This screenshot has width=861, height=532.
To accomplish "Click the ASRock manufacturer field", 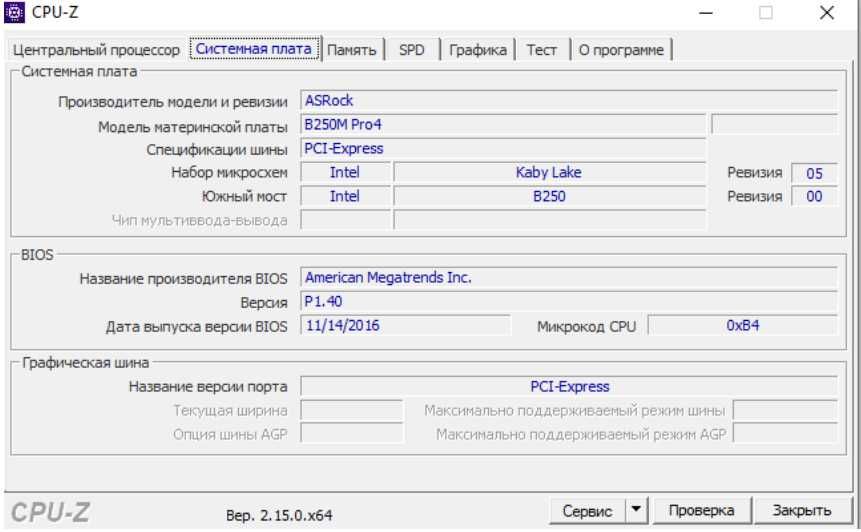I will [x=569, y=100].
